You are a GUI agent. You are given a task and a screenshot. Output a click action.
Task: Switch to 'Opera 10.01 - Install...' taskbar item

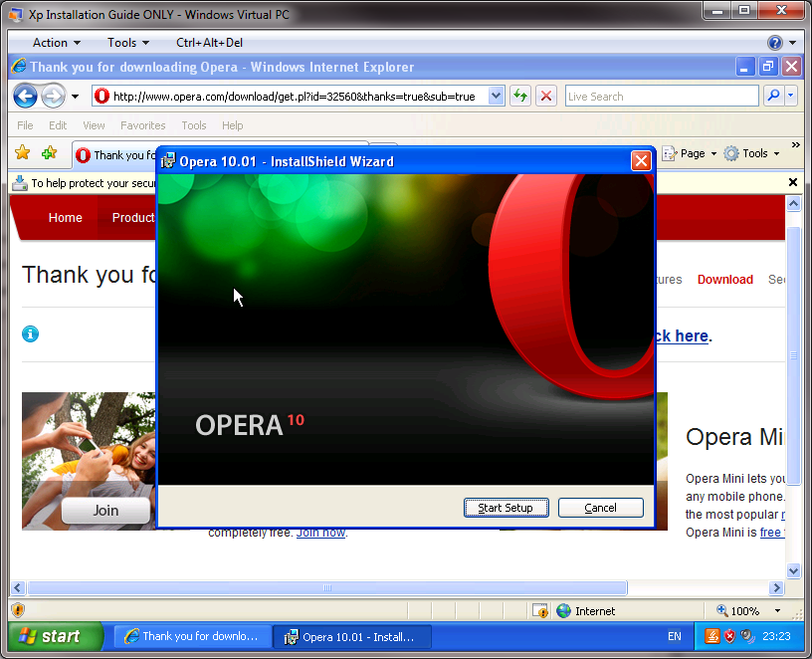point(352,636)
